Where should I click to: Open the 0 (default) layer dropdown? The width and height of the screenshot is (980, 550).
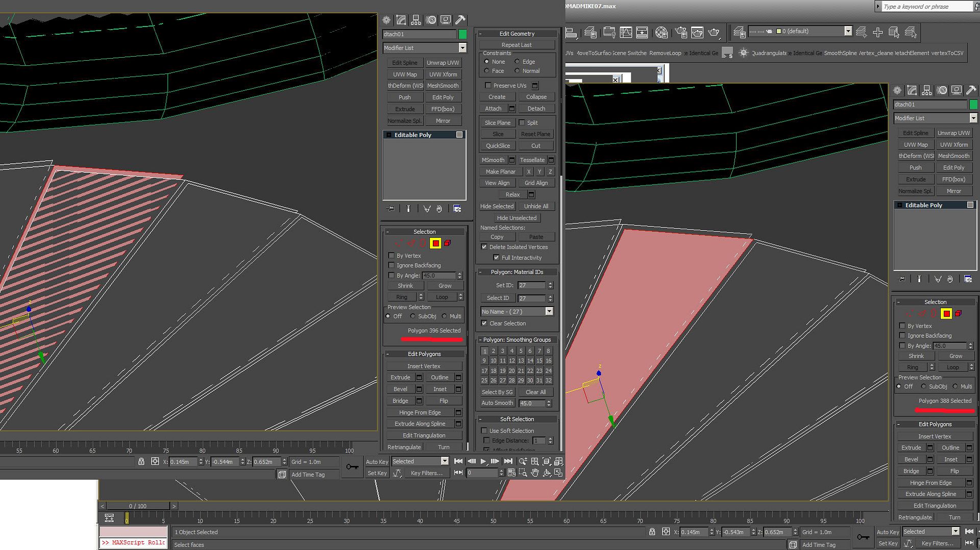pyautogui.click(x=848, y=31)
